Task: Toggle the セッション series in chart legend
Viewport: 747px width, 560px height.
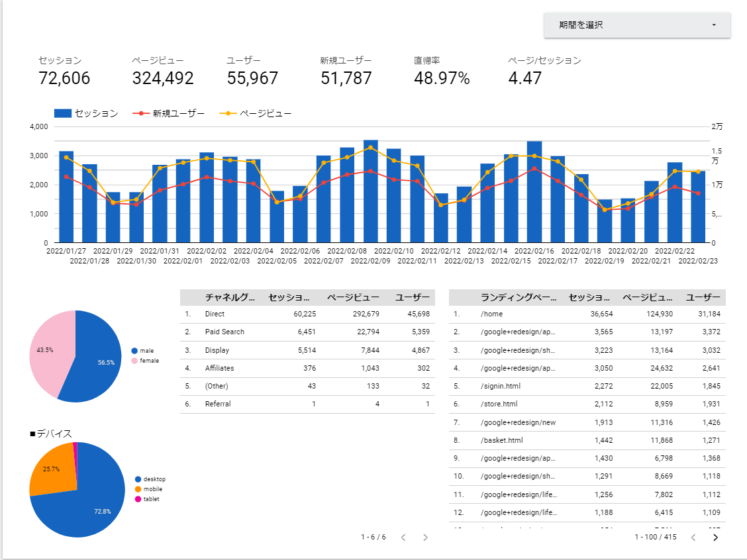Action: click(x=86, y=113)
